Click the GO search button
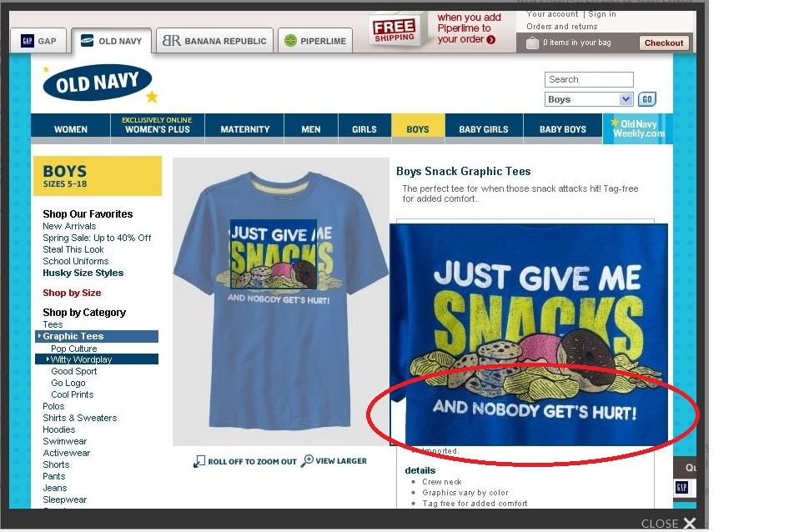The image size is (794, 532). tap(647, 99)
